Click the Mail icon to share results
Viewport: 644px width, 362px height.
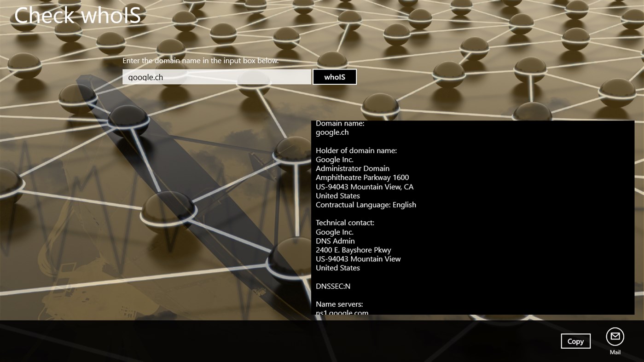point(615,336)
